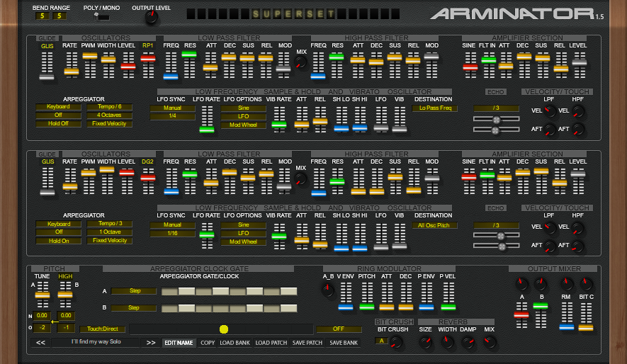Turn the Output Level knob
The height and width of the screenshot is (364, 627).
[x=150, y=18]
